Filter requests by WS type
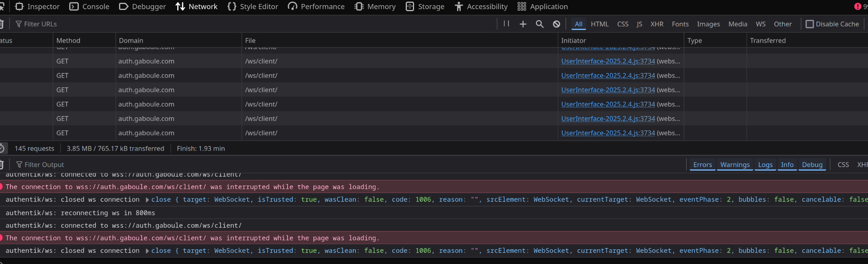Screen dimensions: 868x264 (x=760, y=24)
